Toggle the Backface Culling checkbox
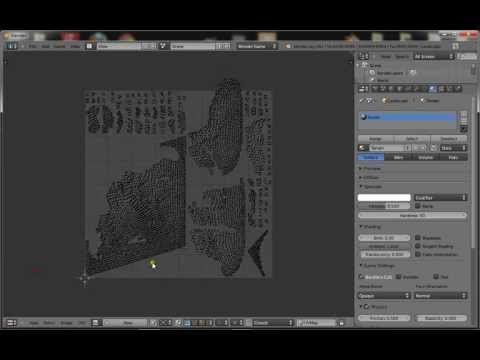Screen dimensions: 480x360 click(361, 277)
